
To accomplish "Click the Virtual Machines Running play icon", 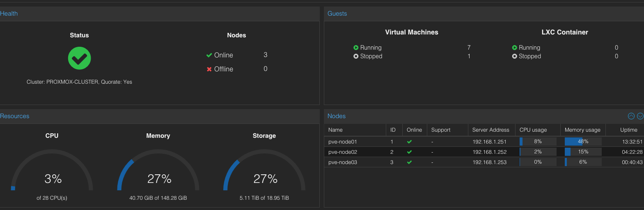I will tap(356, 48).
